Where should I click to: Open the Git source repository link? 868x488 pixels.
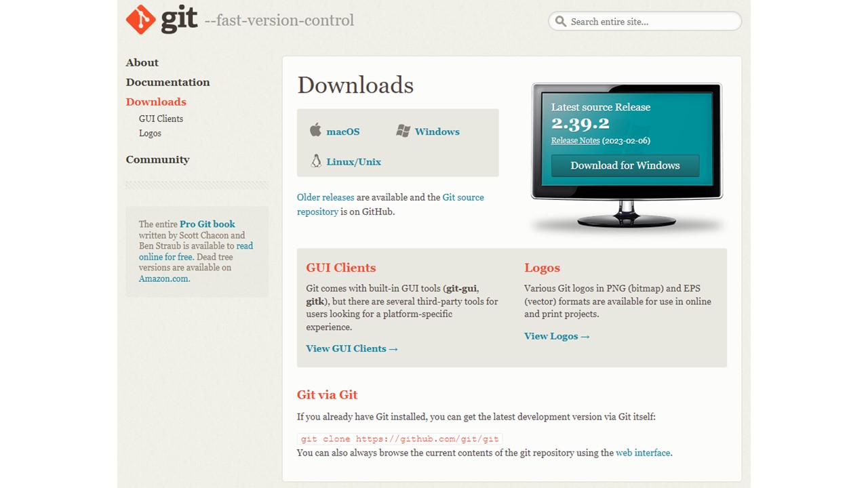pyautogui.click(x=391, y=204)
